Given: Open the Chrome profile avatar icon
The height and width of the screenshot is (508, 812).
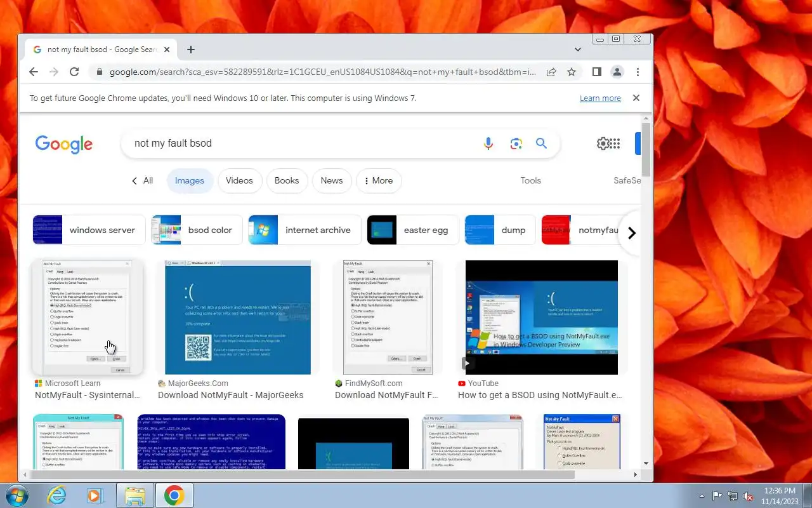Looking at the screenshot, I should tap(617, 72).
